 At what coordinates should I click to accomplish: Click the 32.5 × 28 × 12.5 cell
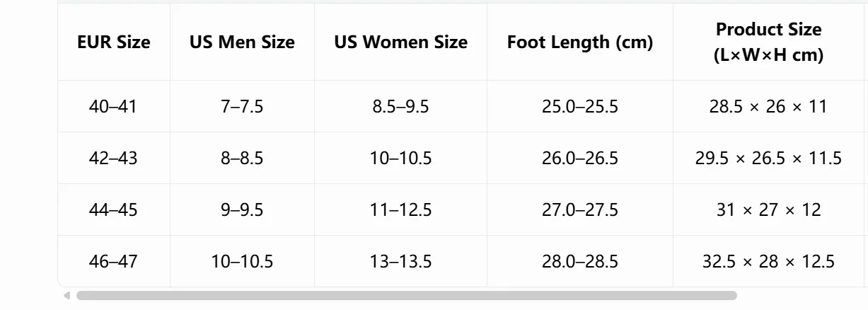(768, 262)
